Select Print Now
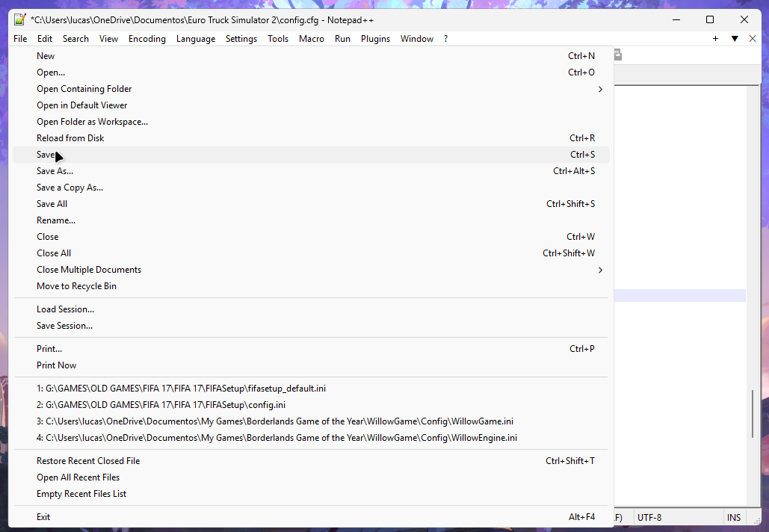 (312, 365)
